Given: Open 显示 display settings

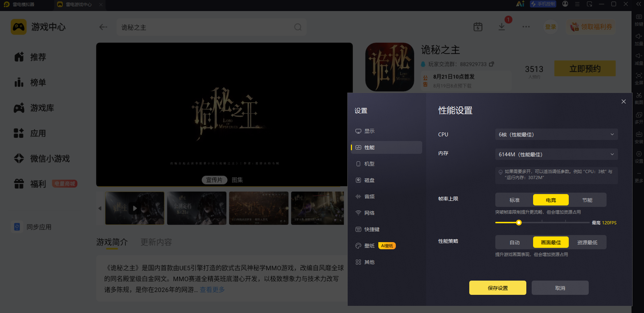Looking at the screenshot, I should pos(387,131).
